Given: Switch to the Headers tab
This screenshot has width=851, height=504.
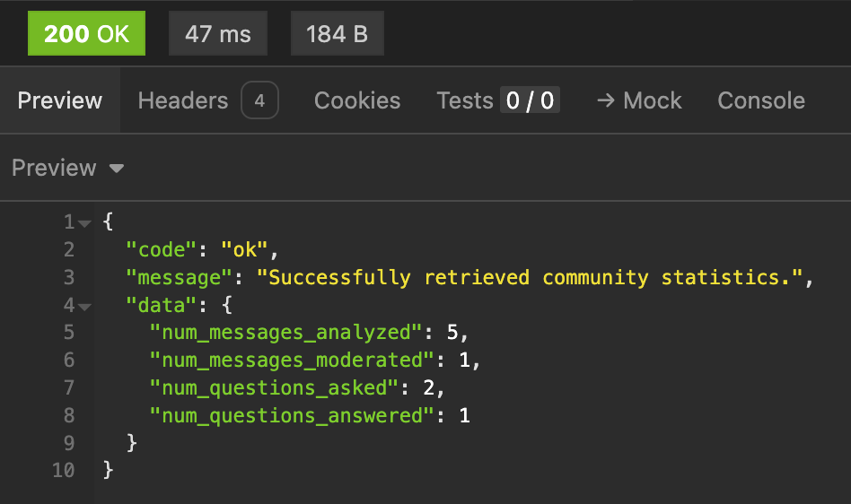Looking at the screenshot, I should [x=183, y=100].
